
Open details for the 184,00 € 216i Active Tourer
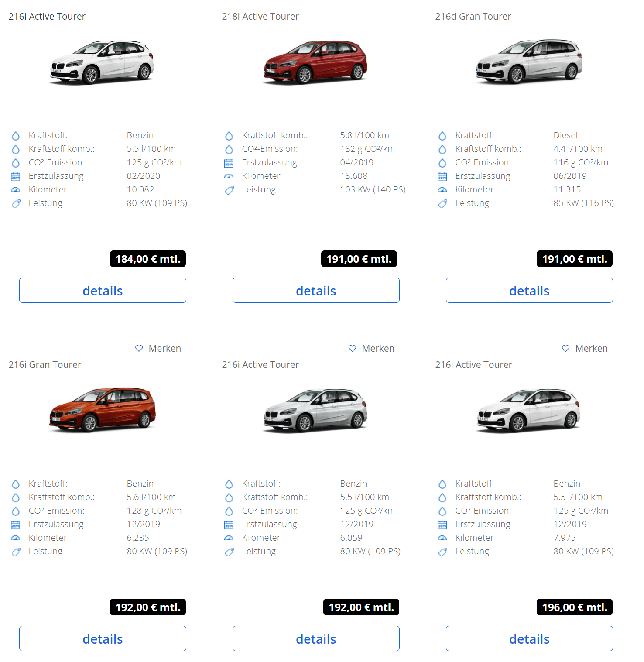103,290
